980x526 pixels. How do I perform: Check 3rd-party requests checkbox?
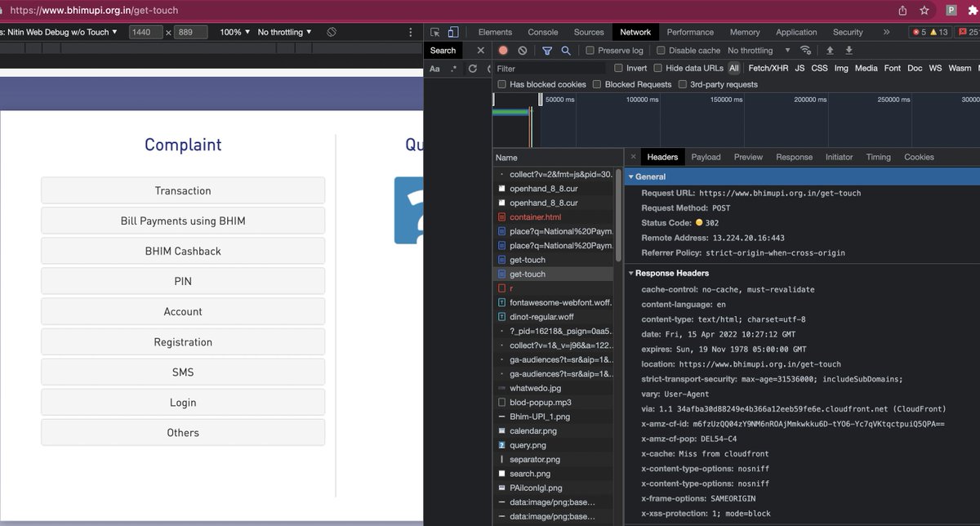[683, 84]
